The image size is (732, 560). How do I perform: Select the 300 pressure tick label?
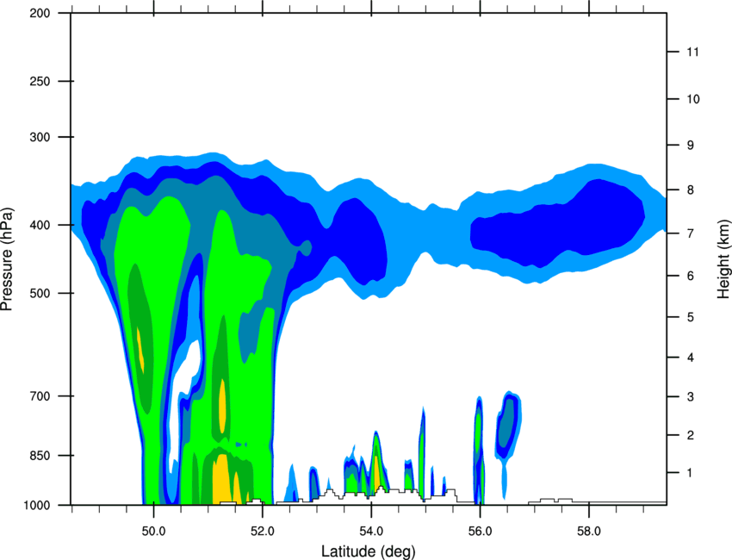[x=40, y=137]
